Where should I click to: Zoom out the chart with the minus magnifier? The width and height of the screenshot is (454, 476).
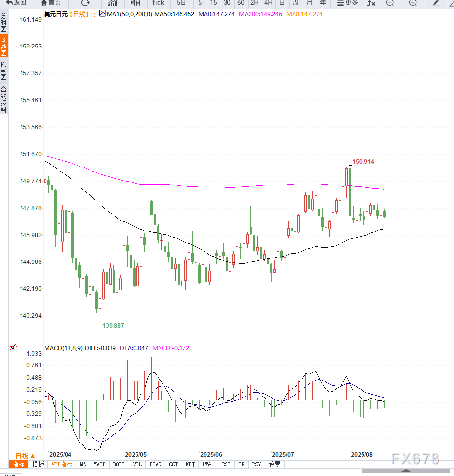tap(390, 3)
